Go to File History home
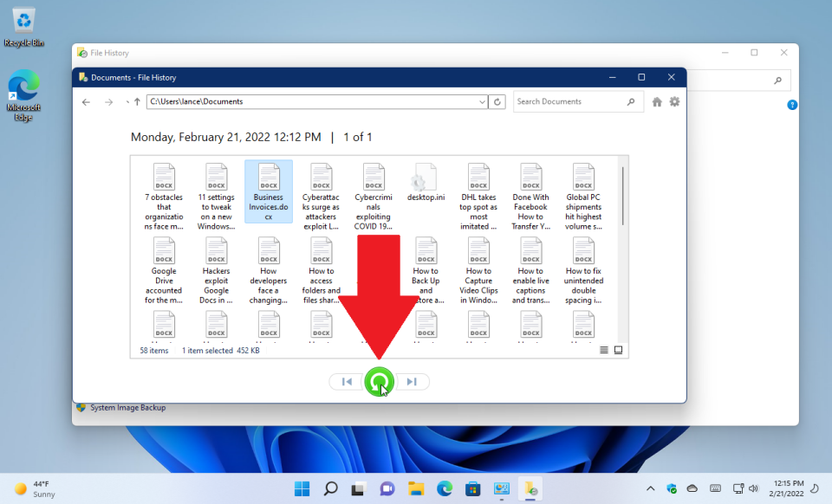Image resolution: width=832 pixels, height=504 pixels. (657, 102)
